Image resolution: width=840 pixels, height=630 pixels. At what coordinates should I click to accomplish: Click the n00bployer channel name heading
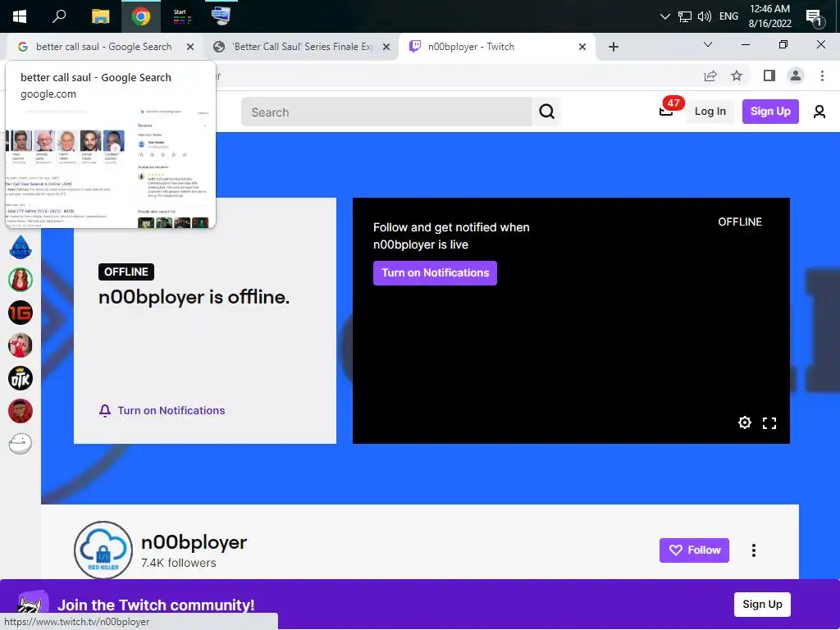tap(194, 542)
